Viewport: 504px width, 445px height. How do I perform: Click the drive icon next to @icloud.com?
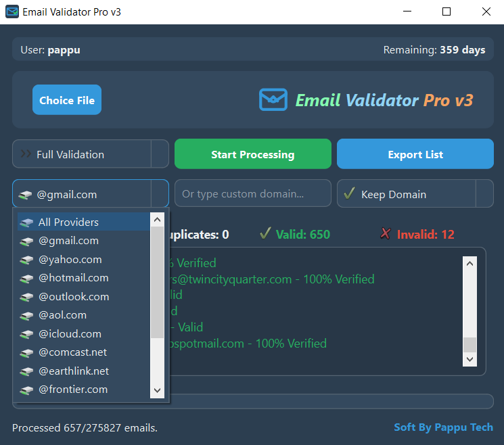tap(26, 334)
